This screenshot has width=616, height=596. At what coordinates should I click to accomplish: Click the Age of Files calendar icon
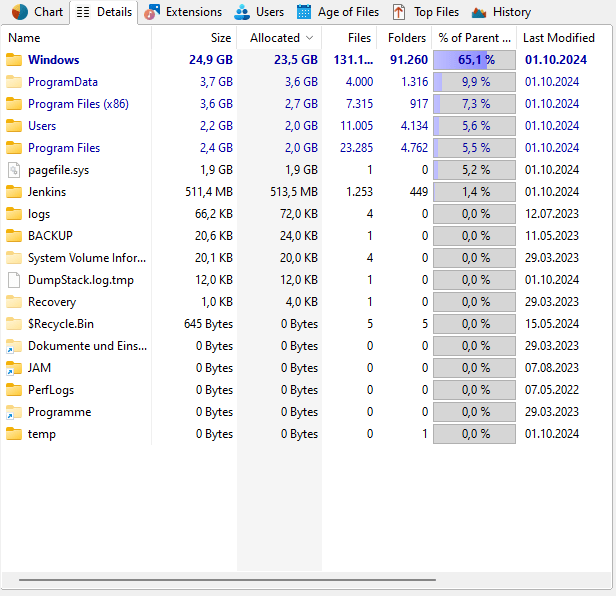pyautogui.click(x=304, y=12)
